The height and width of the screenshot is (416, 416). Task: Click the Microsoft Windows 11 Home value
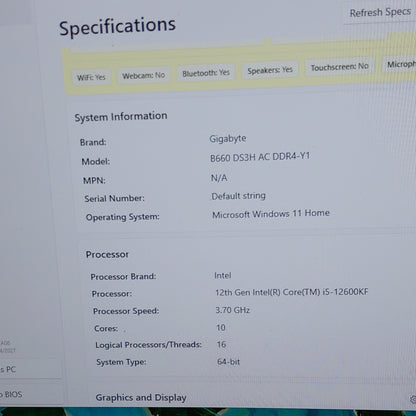click(x=271, y=213)
